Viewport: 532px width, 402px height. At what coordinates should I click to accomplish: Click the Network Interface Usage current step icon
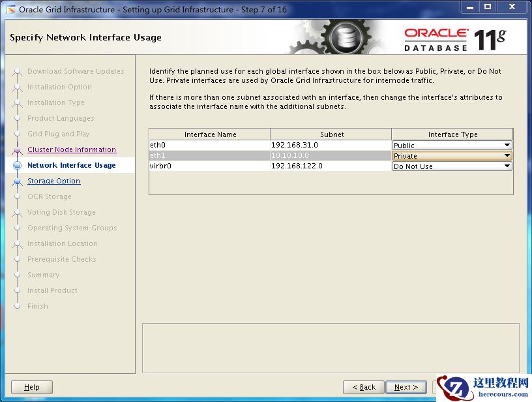pos(18,165)
